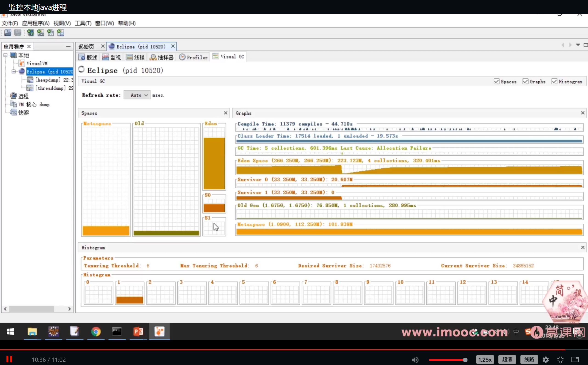Switch to the 抽样器 tab
The height and width of the screenshot is (365, 588).
click(161, 57)
